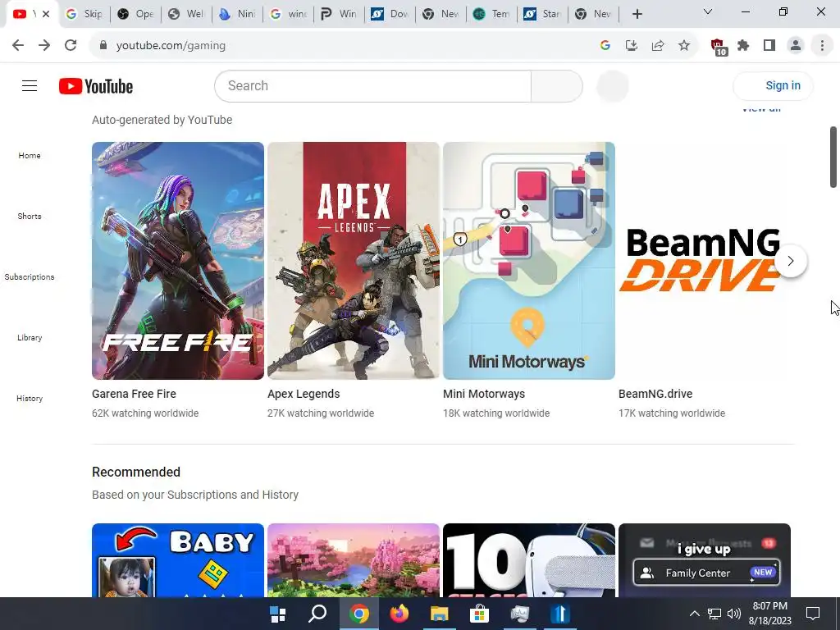Open the BeamNG Drive game card
The image size is (840, 630).
point(705,260)
